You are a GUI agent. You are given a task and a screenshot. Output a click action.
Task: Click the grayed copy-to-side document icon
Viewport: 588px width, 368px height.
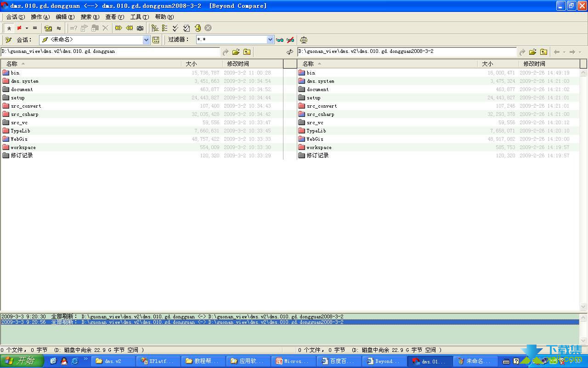84,28
